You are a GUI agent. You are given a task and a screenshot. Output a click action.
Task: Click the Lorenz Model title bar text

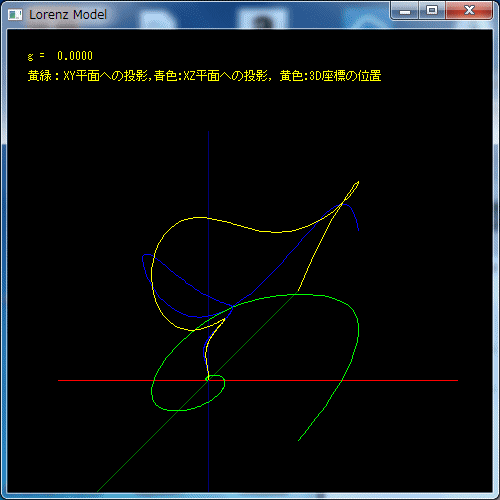coord(68,15)
